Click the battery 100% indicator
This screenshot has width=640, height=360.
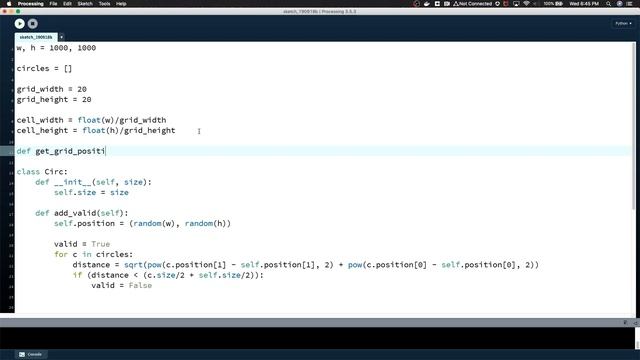tap(553, 4)
